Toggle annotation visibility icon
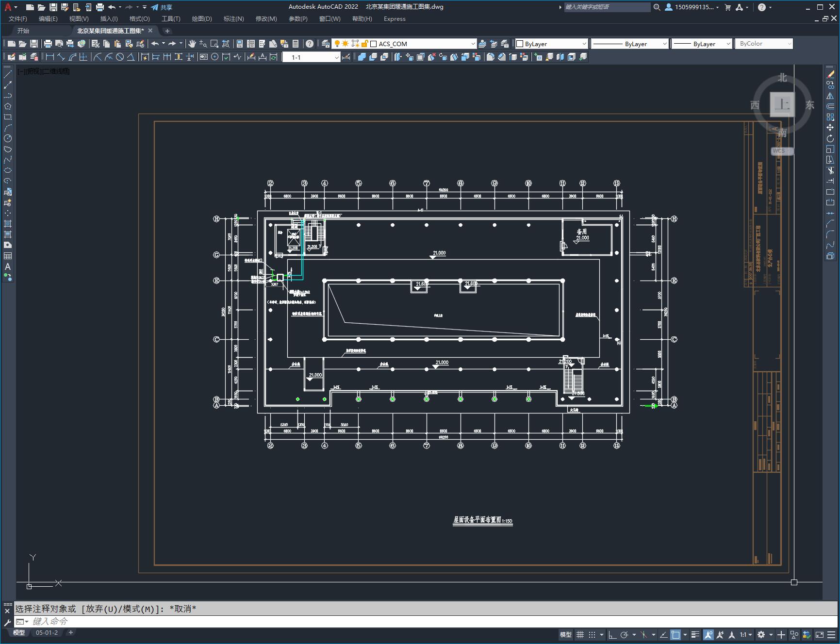840x644 pixels. click(708, 634)
